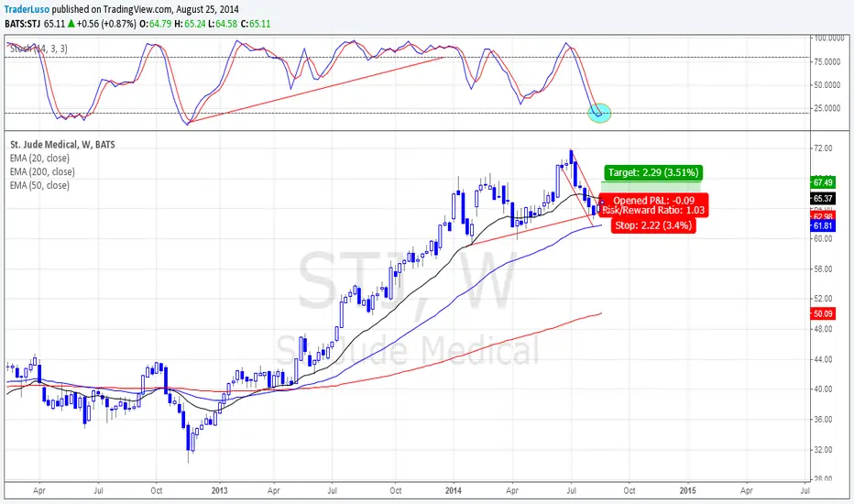Click the EMA (20, close) legend entry

(x=39, y=158)
